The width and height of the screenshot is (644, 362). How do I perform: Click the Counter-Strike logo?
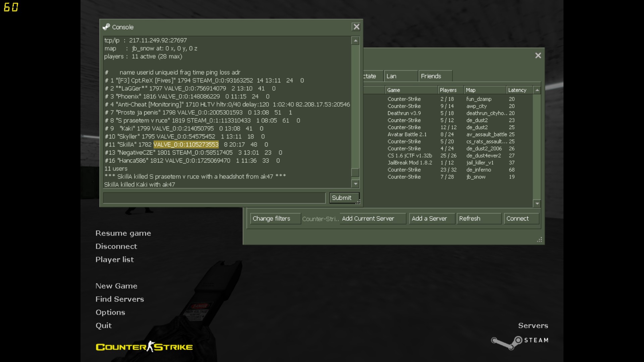(144, 347)
